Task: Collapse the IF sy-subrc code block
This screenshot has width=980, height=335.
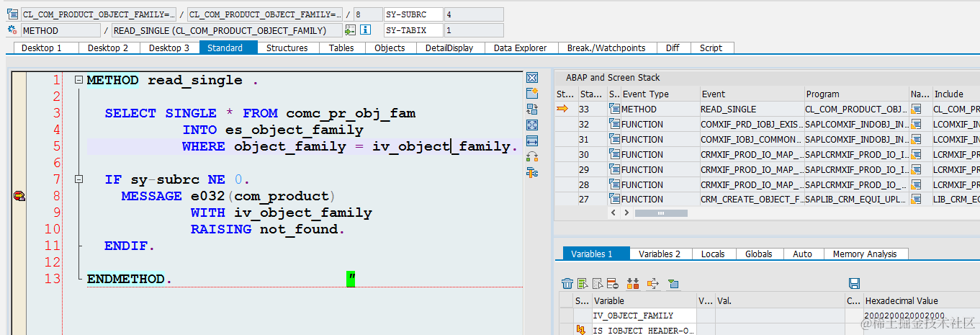Action: pyautogui.click(x=78, y=179)
